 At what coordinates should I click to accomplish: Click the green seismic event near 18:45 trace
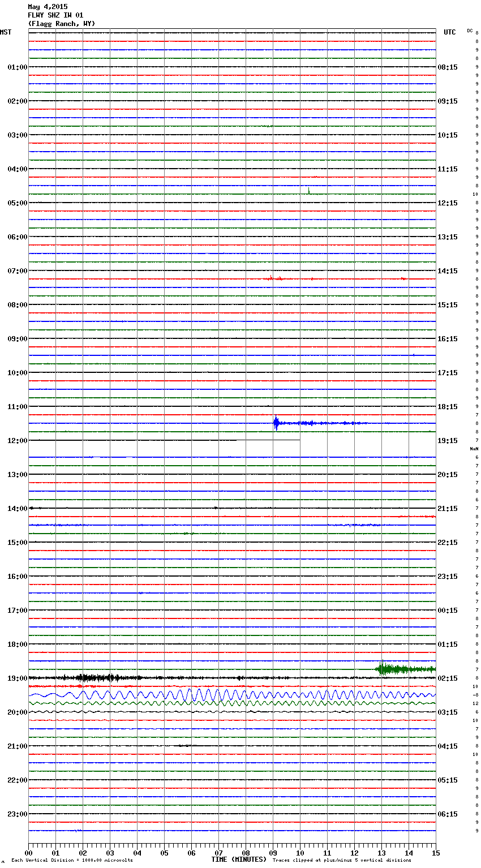[x=405, y=669]
